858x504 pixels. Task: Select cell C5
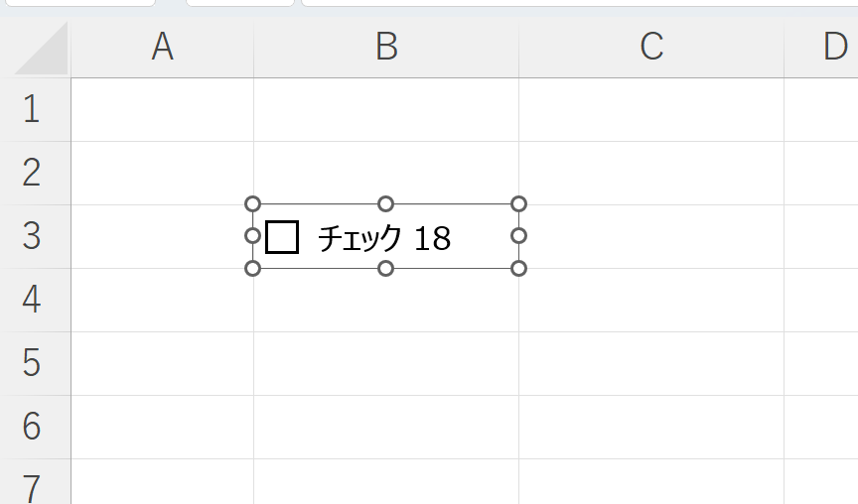click(650, 363)
